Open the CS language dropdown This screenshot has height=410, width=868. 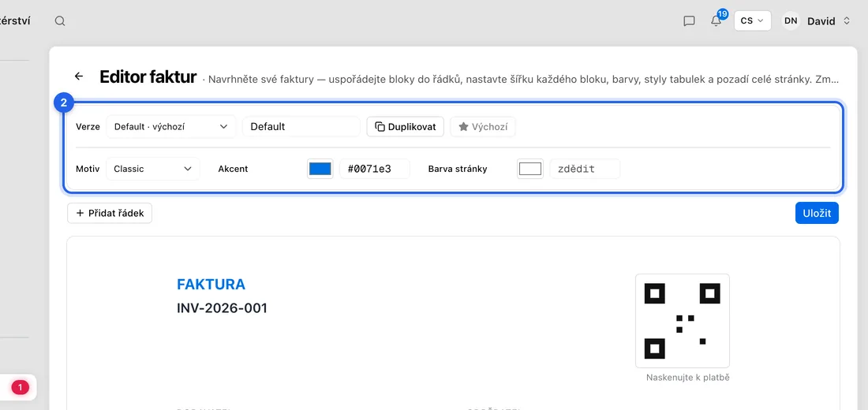point(752,20)
